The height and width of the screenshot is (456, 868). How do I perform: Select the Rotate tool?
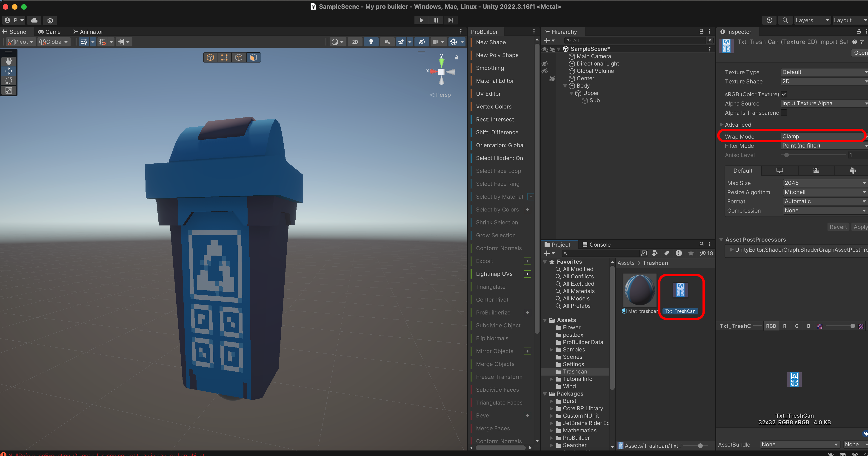coord(9,80)
